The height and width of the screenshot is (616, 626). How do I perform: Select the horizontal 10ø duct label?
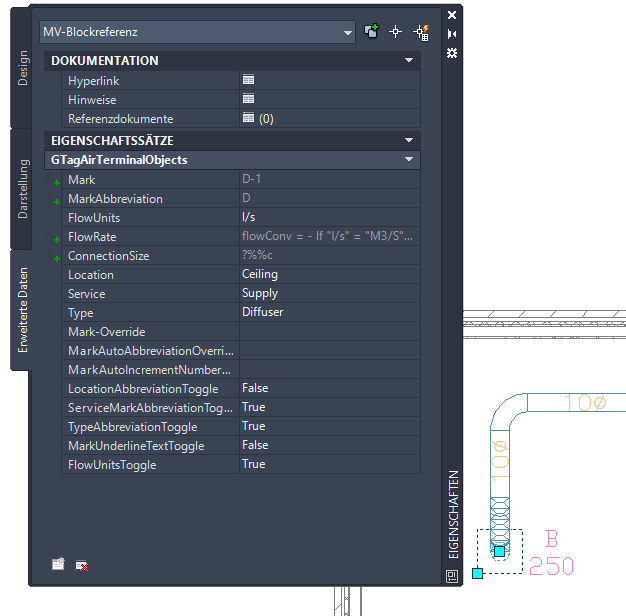585,402
